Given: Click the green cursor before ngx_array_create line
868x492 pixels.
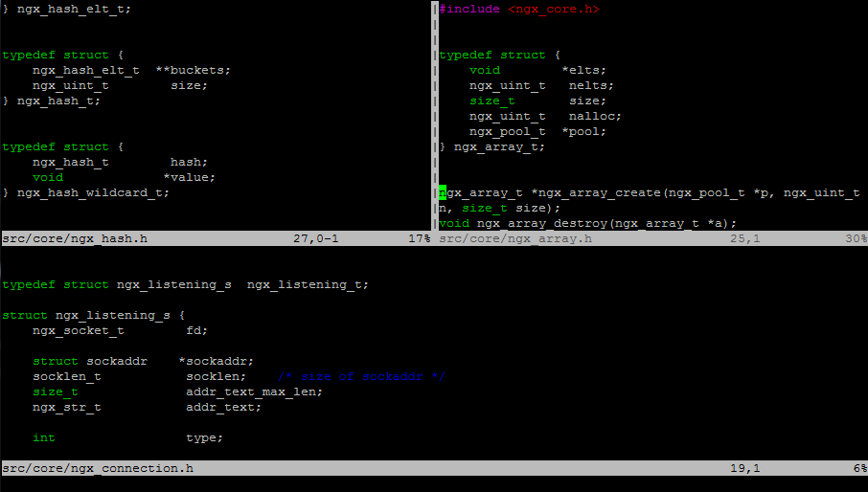Looking at the screenshot, I should point(442,192).
